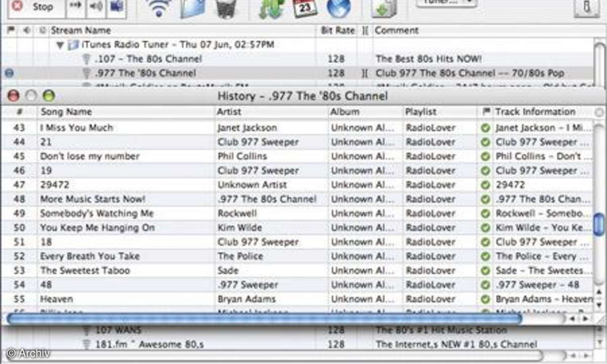Click the Bryan Adams artist cell
The width and height of the screenshot is (607, 364).
pyautogui.click(x=246, y=299)
